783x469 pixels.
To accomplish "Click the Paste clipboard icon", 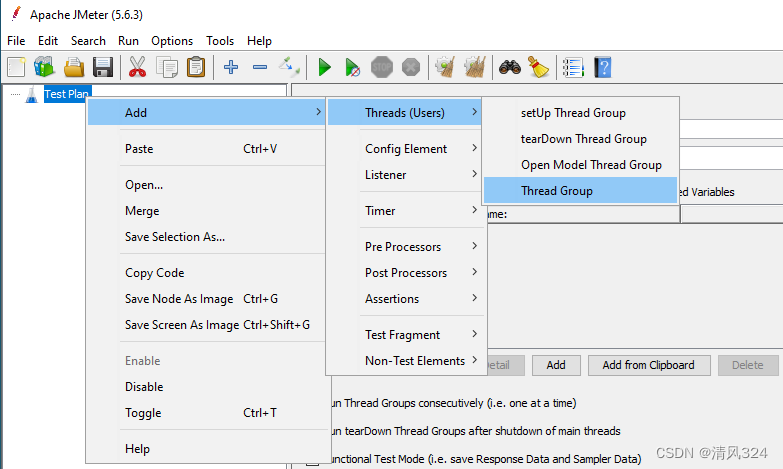I will 196,67.
